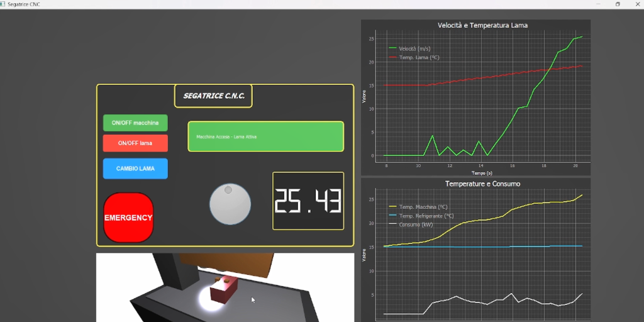Minimize the Segatrice CNC window
This screenshot has width=644, height=322.
[599, 4]
